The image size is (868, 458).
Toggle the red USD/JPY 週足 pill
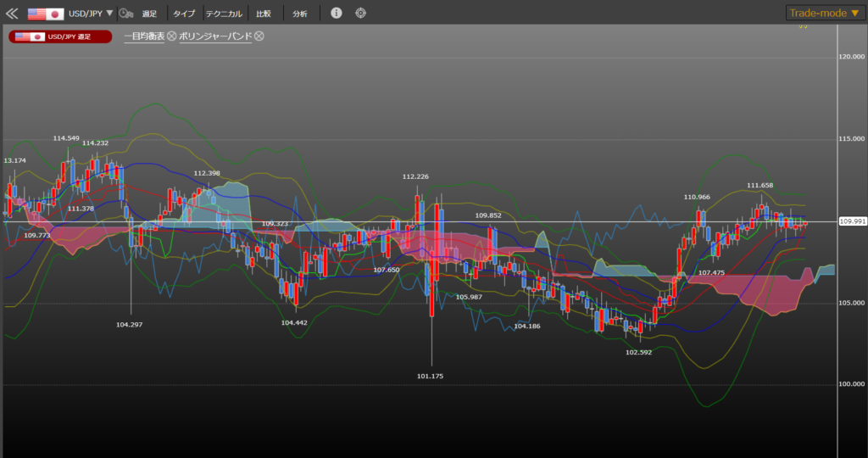coord(60,36)
